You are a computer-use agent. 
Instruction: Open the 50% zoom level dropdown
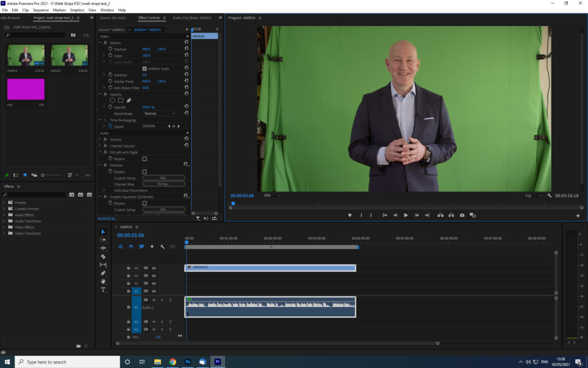point(272,195)
